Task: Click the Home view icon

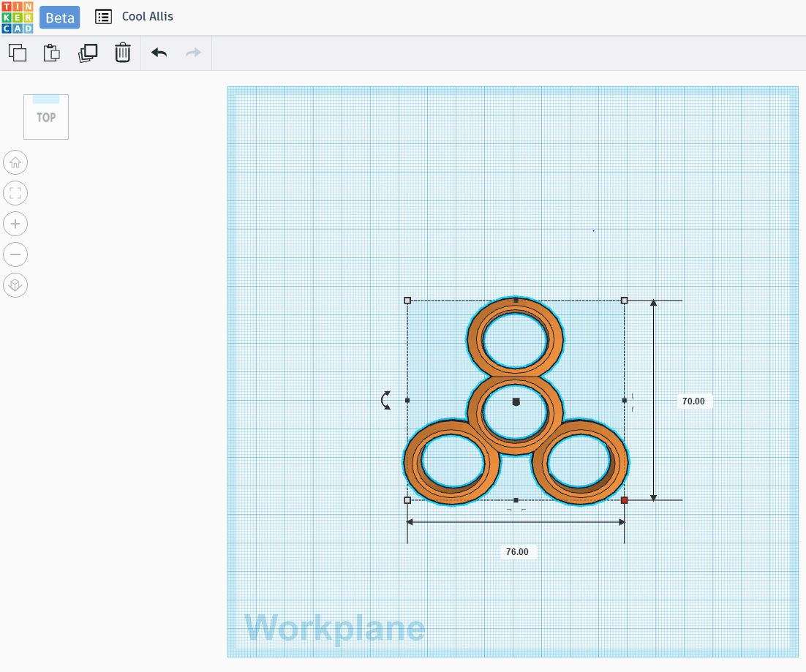Action: click(15, 162)
